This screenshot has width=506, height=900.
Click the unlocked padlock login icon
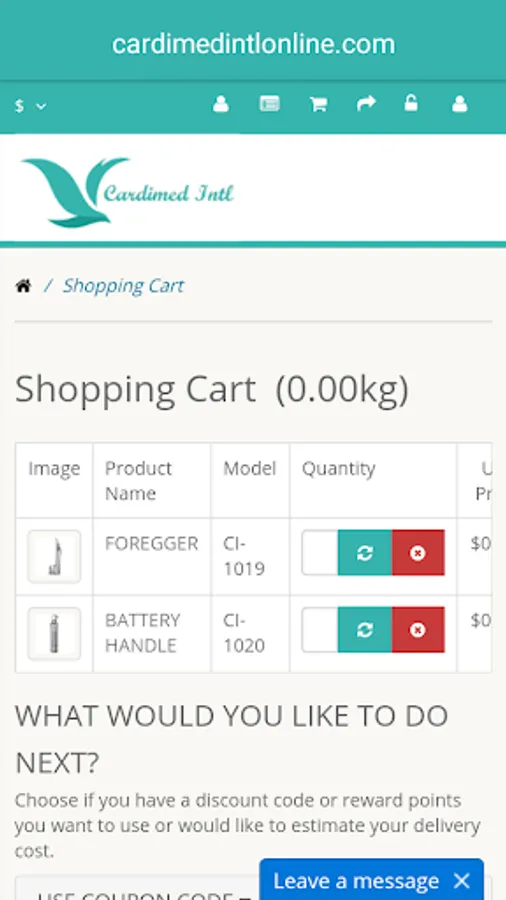tap(411, 103)
